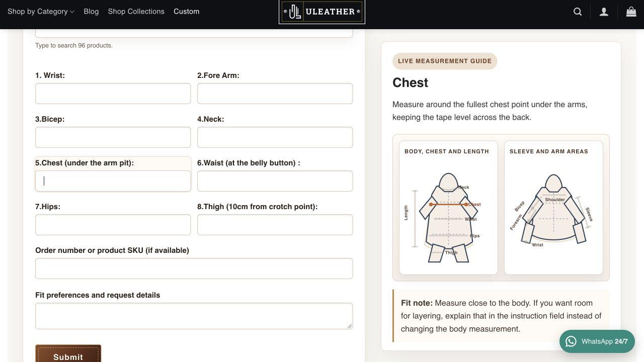Image resolution: width=644 pixels, height=362 pixels.
Task: Click the WhatsApp chat icon
Action: tap(571, 341)
